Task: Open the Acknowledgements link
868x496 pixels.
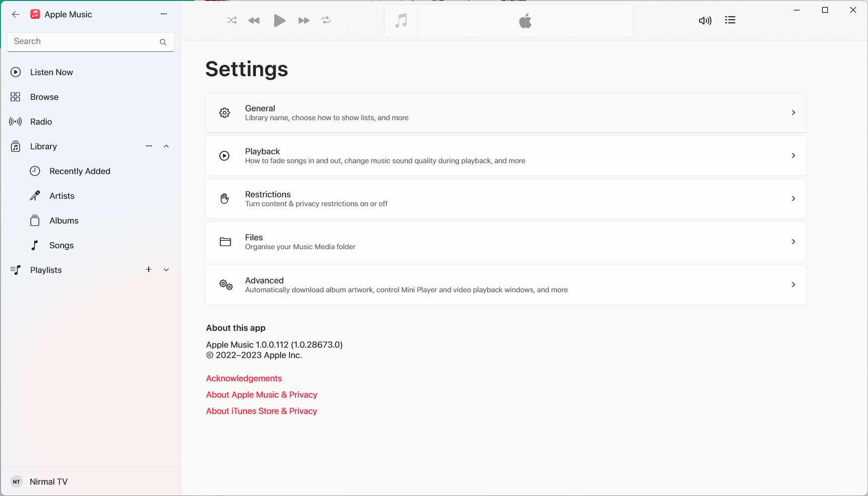Action: point(244,378)
